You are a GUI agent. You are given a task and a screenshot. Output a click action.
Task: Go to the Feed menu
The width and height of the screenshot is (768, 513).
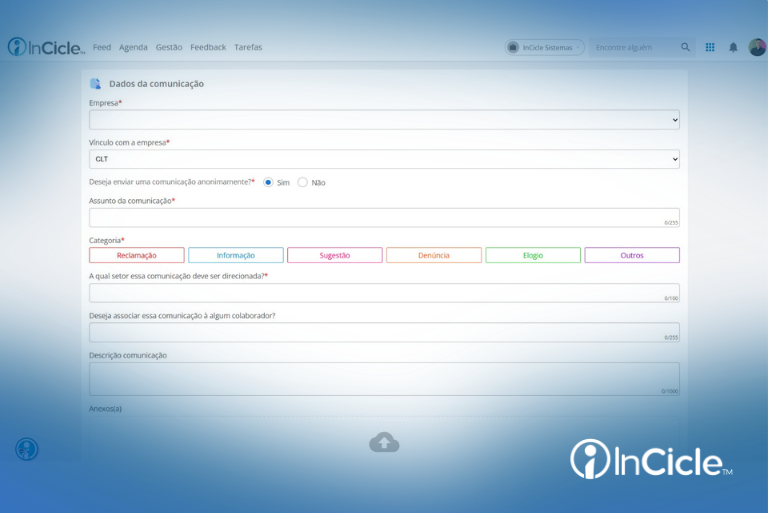point(102,47)
